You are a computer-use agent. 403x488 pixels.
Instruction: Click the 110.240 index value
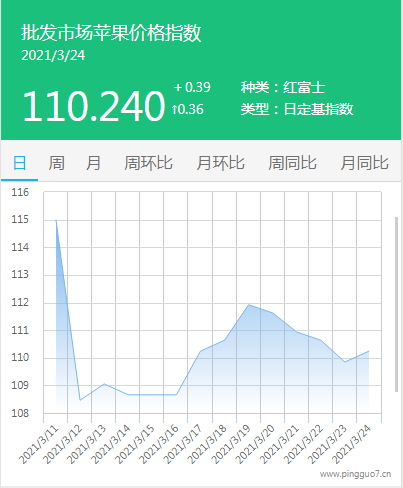coord(94,106)
